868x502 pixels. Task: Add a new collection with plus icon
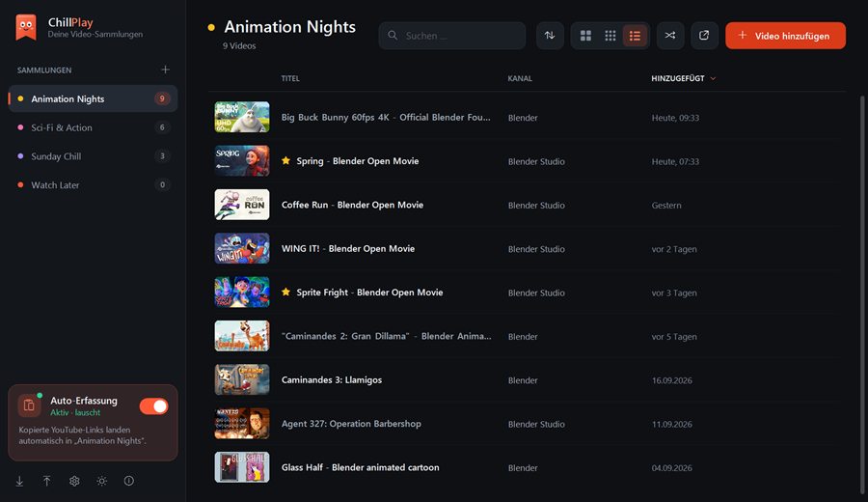point(165,70)
